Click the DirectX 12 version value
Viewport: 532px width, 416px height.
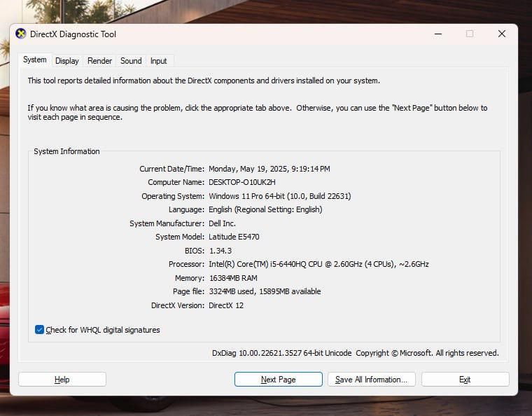click(226, 305)
